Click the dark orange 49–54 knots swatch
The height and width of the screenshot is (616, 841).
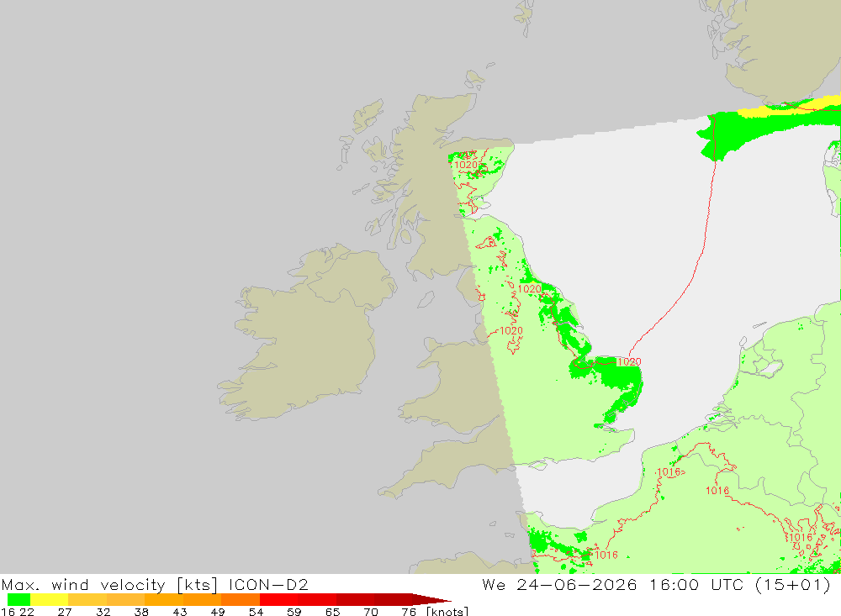click(x=241, y=599)
